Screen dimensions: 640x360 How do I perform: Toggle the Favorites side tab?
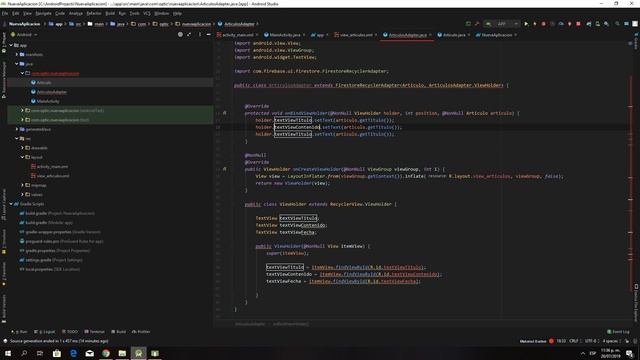coord(4,273)
